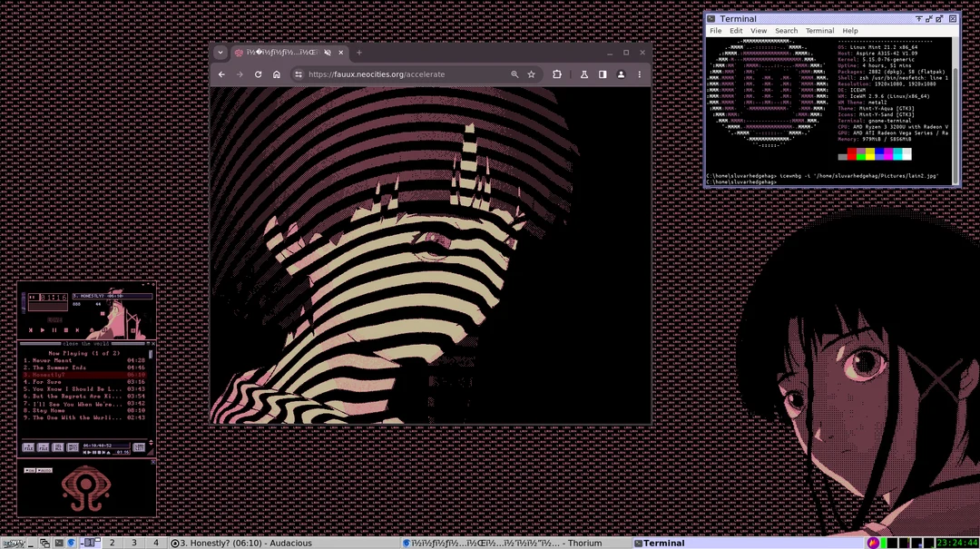Mute the tab using the speaker icon
Image resolution: width=980 pixels, height=549 pixels.
click(328, 53)
